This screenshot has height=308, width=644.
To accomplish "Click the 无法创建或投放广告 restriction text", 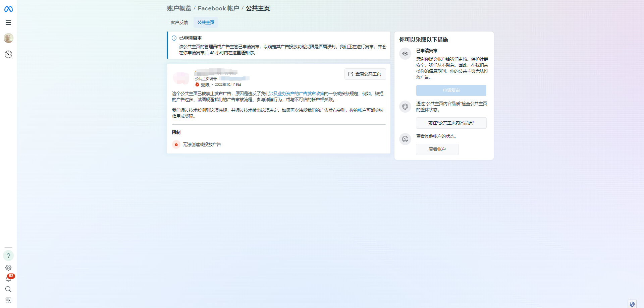I will pos(202,144).
